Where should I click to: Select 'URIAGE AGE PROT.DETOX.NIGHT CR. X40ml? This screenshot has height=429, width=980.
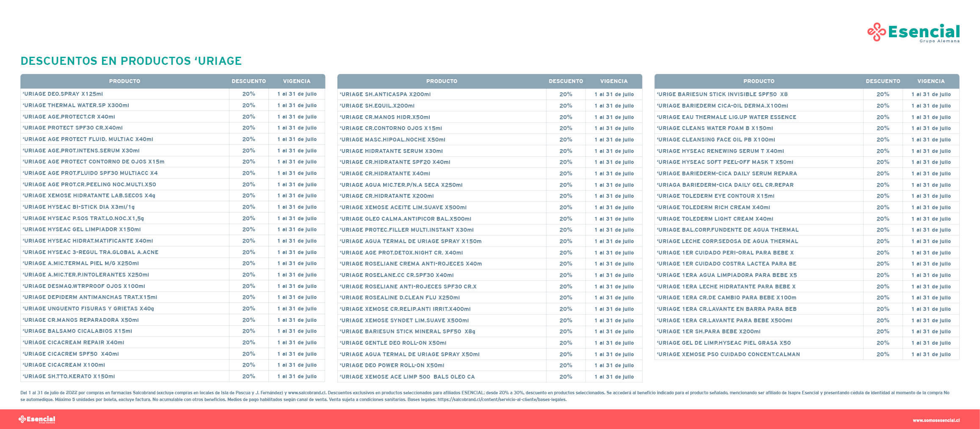tap(490, 253)
